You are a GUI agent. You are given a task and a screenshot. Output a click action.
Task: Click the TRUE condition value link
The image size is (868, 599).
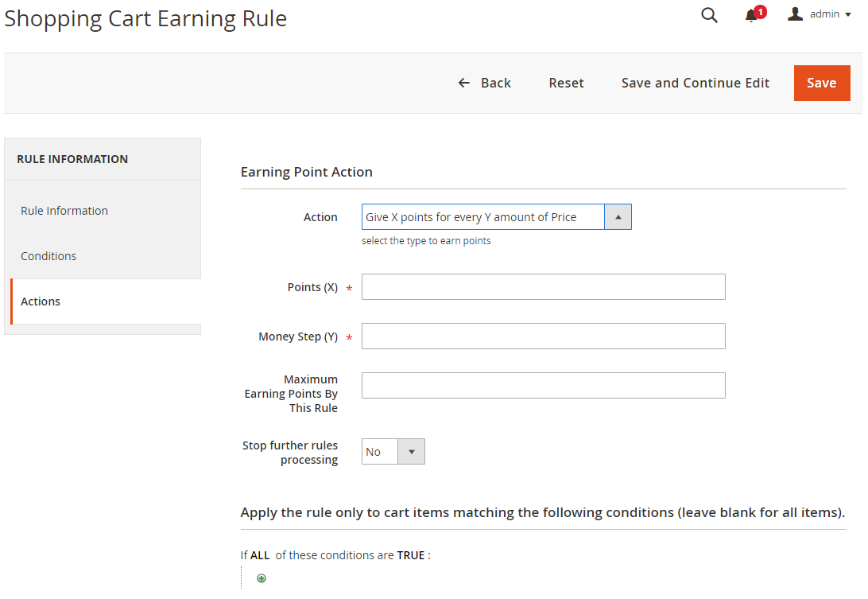pyautogui.click(x=410, y=555)
